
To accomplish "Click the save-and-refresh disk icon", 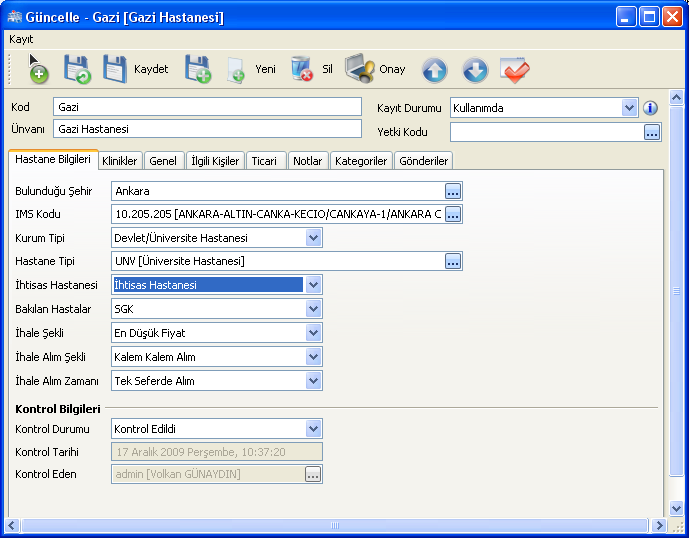I will coord(77,69).
